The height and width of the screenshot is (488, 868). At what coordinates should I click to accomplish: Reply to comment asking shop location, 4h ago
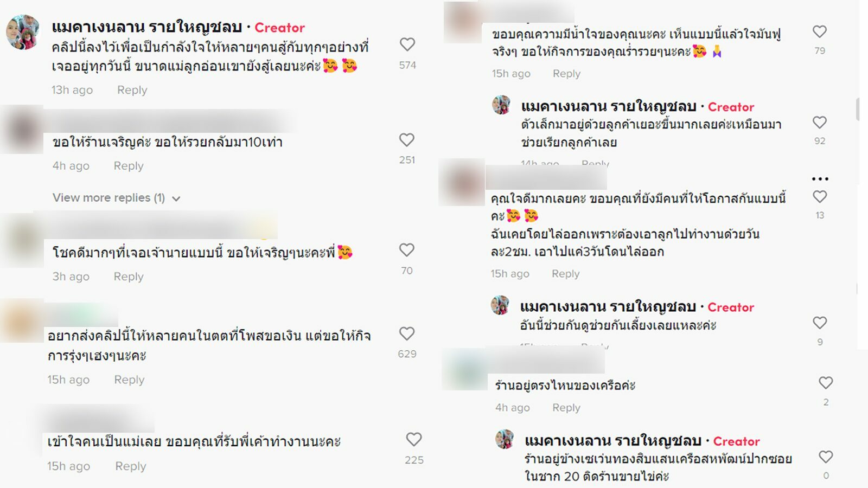(x=566, y=408)
